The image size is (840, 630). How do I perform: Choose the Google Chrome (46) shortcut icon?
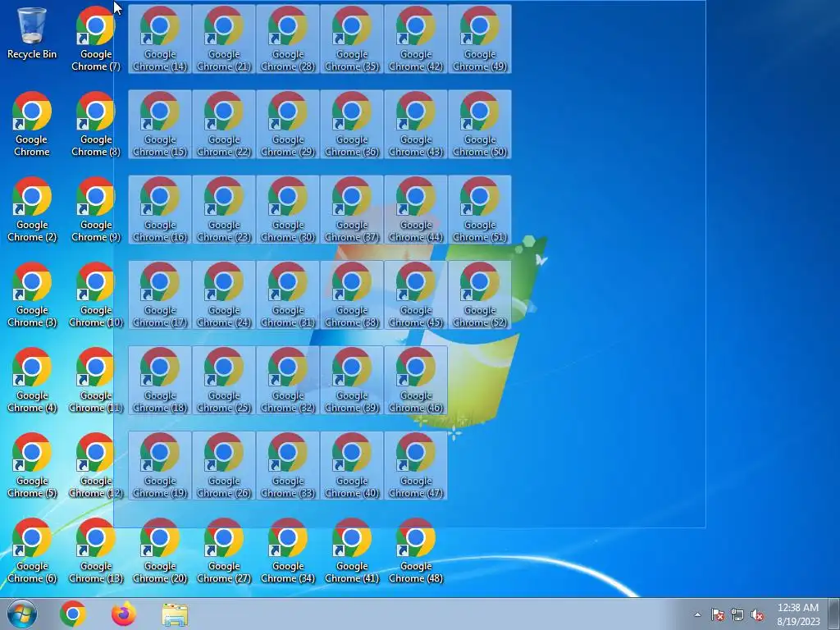point(416,380)
